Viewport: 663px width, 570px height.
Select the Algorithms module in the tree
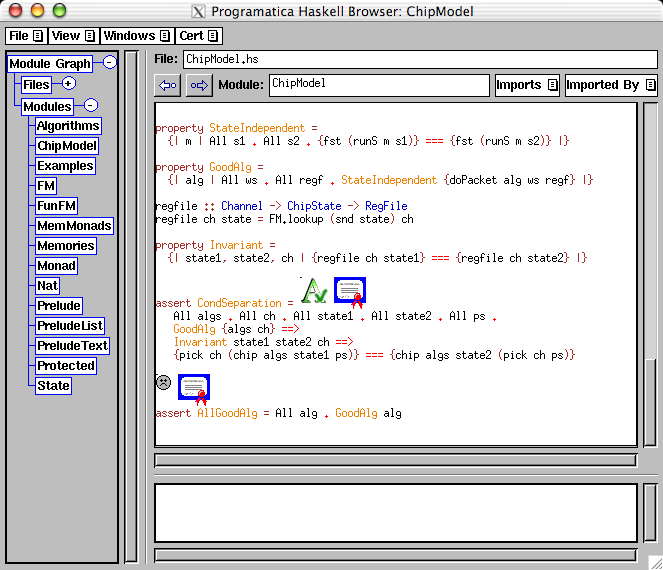click(x=68, y=126)
